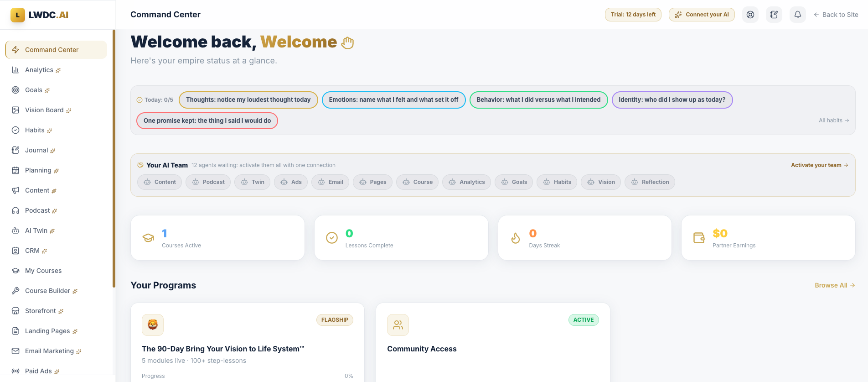Image resolution: width=868 pixels, height=382 pixels.
Task: Click the people icon on Community Access card
Action: click(x=398, y=325)
